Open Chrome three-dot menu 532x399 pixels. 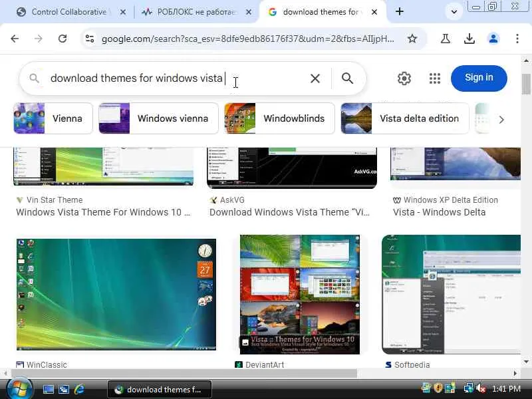(x=517, y=39)
